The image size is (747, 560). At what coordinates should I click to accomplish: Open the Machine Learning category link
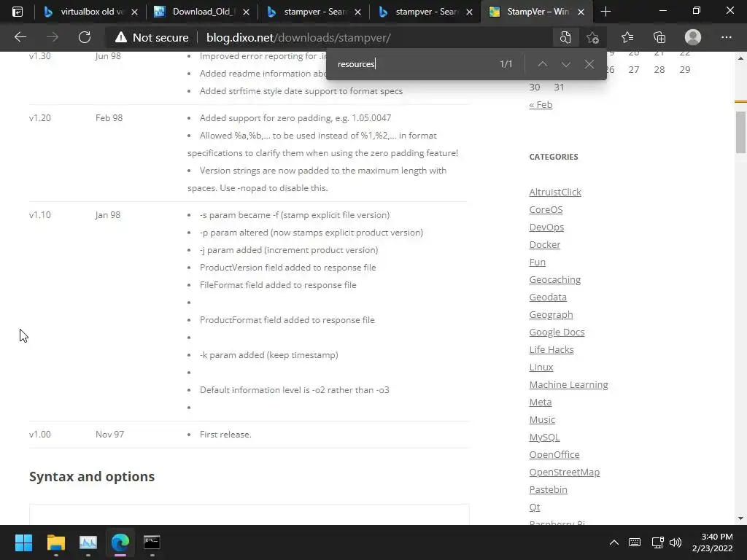[x=569, y=384]
